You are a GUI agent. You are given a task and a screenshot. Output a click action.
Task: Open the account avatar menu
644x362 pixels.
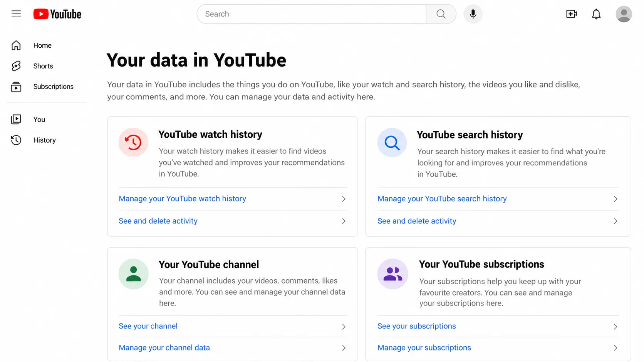click(x=624, y=14)
